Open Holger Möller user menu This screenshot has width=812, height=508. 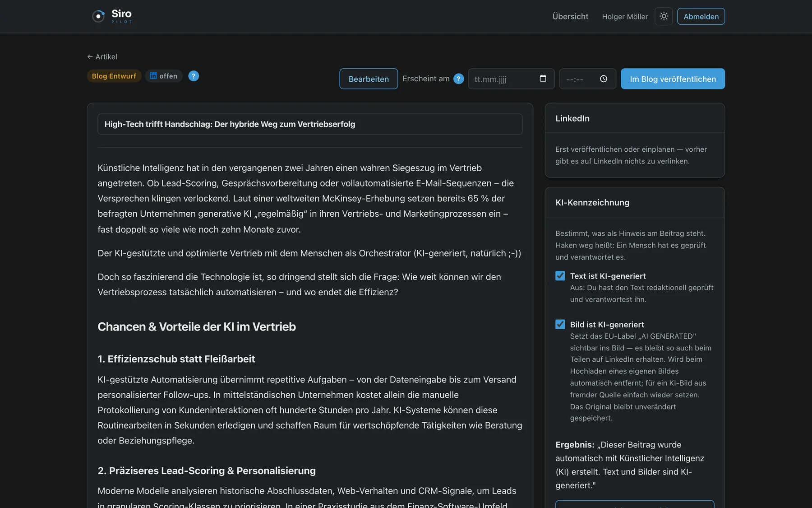[625, 17]
